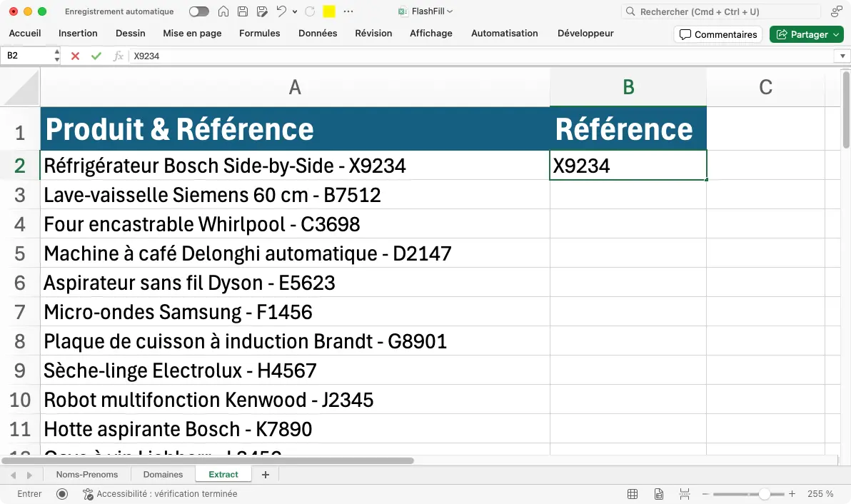Screen dimensions: 851x504
Task: Click the Redo circular arrow icon
Action: [310, 11]
